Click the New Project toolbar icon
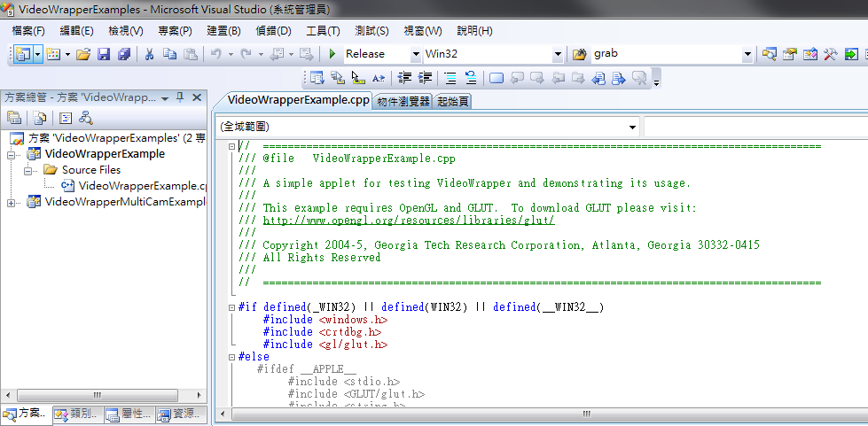The height and width of the screenshot is (426, 868). pyautogui.click(x=23, y=54)
